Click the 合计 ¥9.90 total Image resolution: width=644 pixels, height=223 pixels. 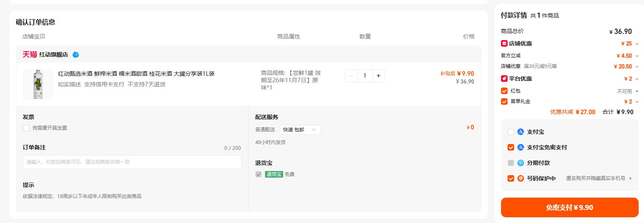[618, 112]
